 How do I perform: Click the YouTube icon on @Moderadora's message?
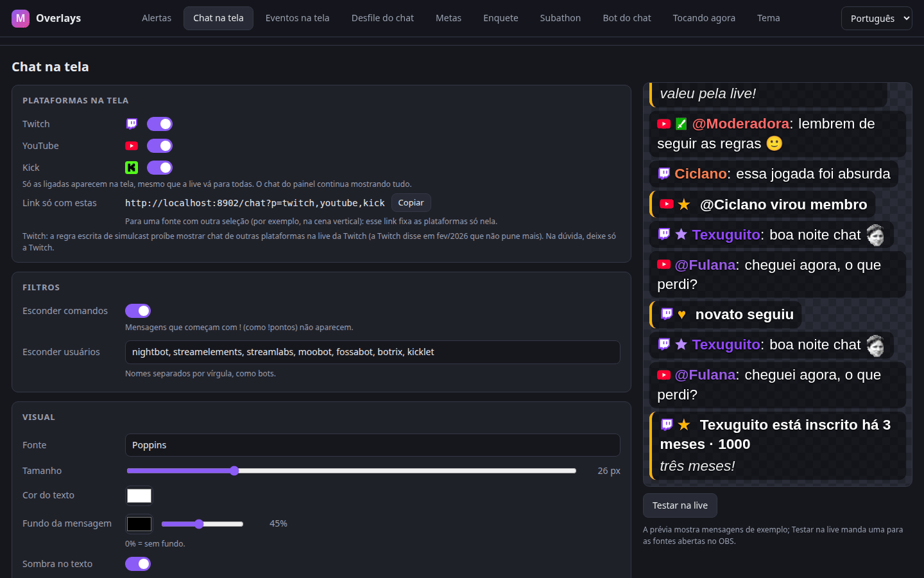pos(664,124)
